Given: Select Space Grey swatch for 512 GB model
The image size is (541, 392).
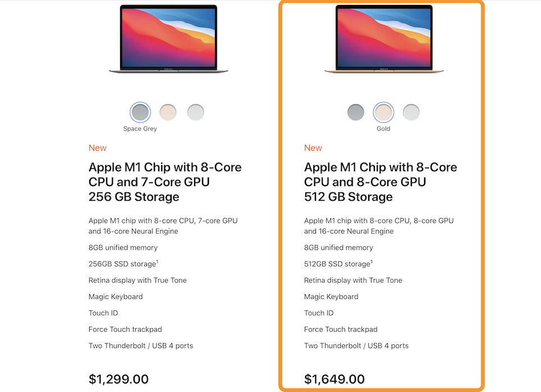Looking at the screenshot, I should tap(356, 112).
